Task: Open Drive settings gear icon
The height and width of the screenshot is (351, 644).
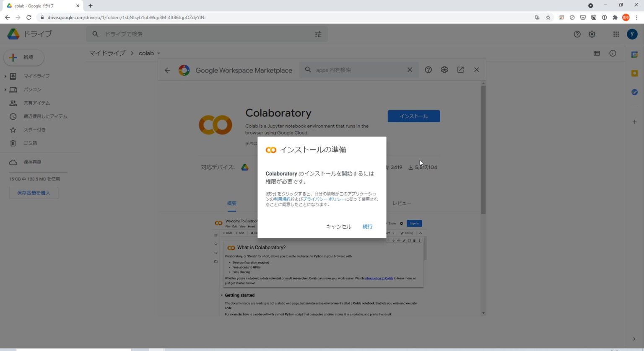Action: coord(592,34)
